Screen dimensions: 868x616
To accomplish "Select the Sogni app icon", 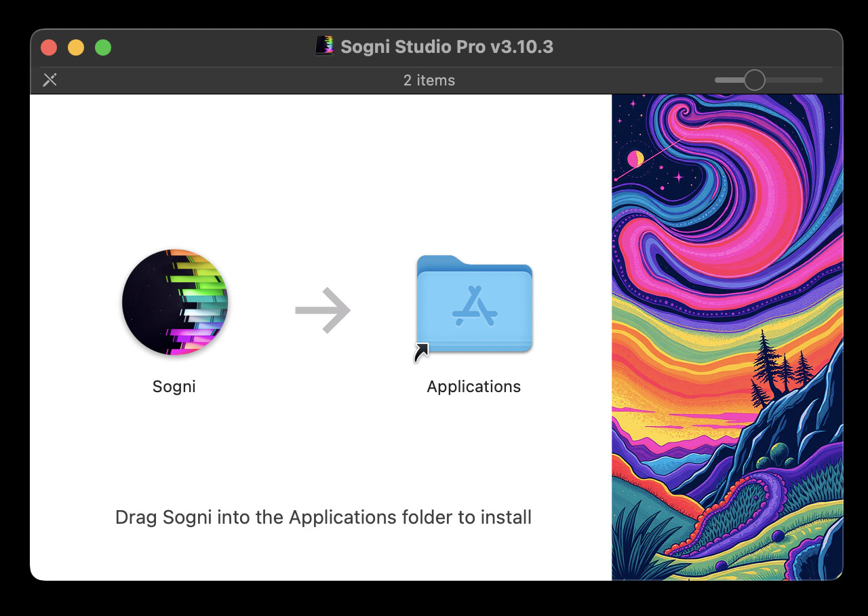I will (x=175, y=302).
